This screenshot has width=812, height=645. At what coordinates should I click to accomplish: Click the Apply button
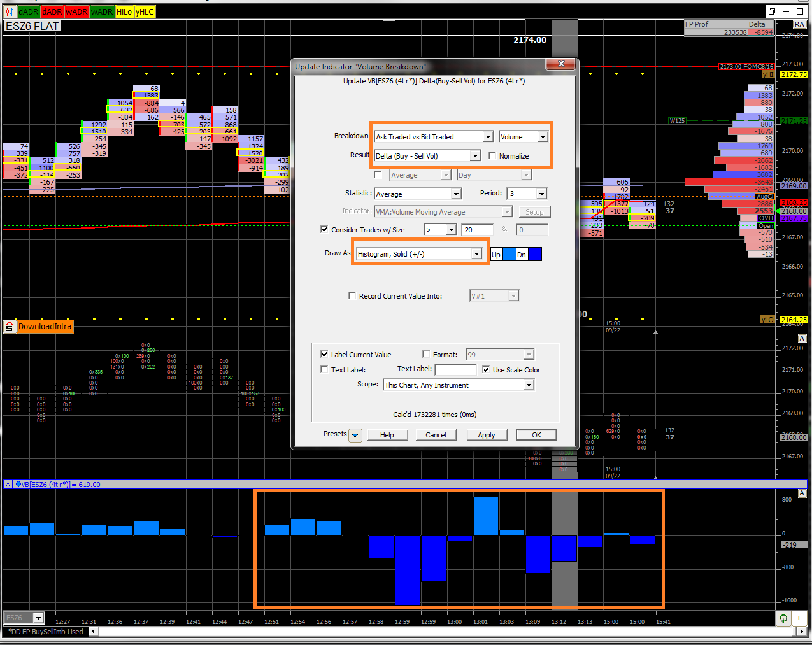pos(486,435)
